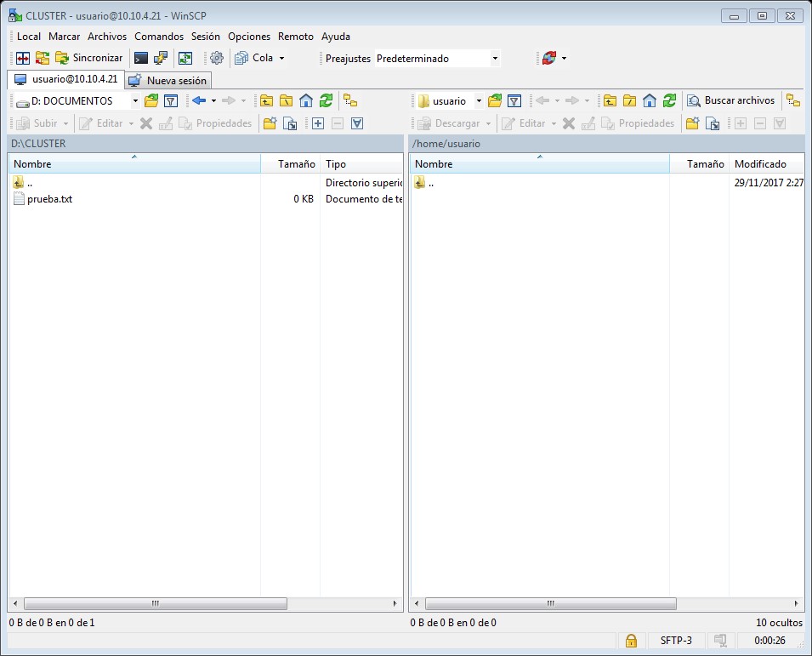812x656 pixels.
Task: Click the Compare directories icon in main toolbar
Action: 23,58
